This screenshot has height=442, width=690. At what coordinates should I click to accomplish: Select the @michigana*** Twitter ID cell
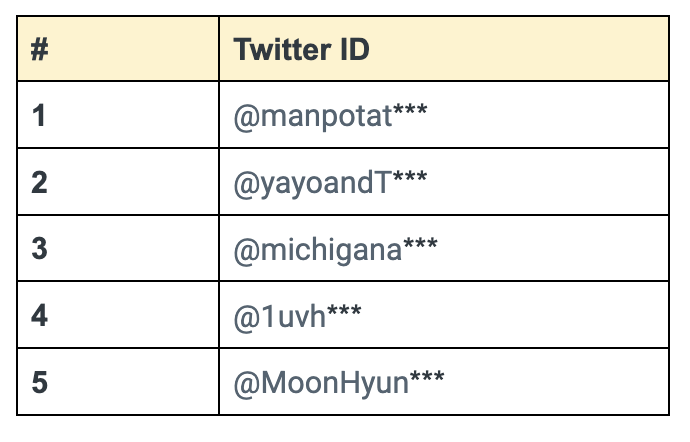click(x=444, y=248)
